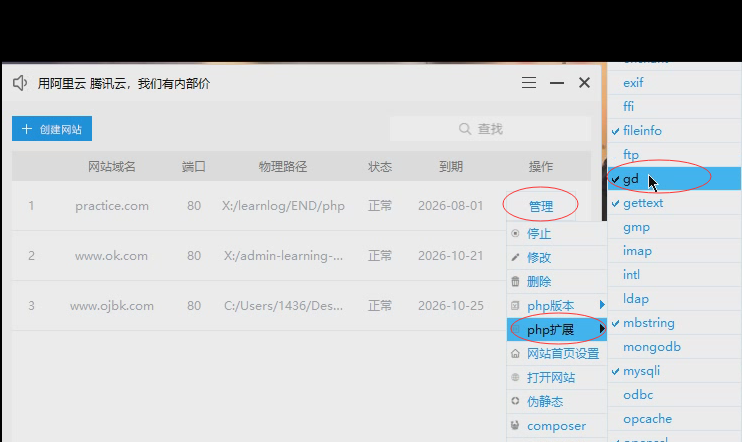Click the magnifier icon in search box
Screen dimensions: 742x442
[x=465, y=129]
